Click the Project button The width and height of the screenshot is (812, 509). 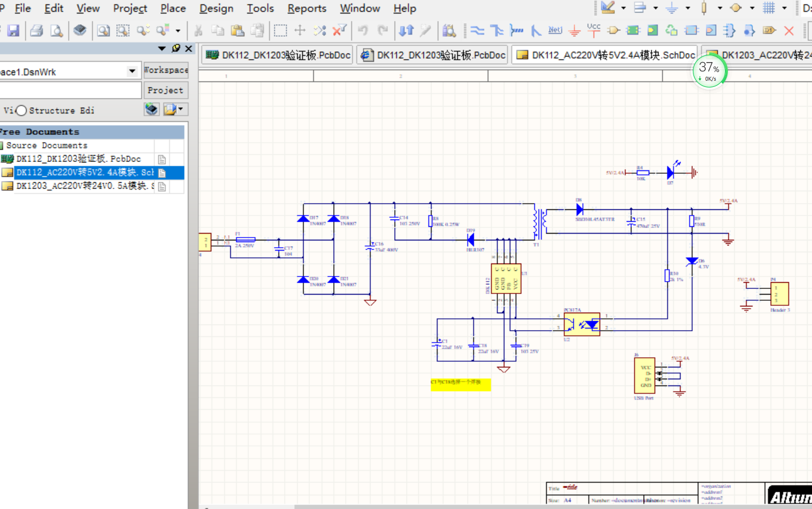coord(165,90)
